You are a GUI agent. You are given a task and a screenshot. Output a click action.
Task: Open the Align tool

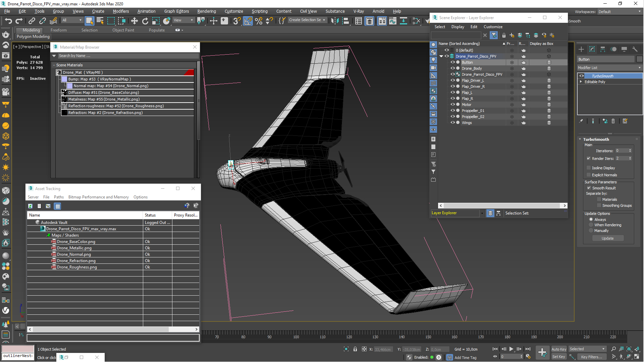[x=345, y=21]
